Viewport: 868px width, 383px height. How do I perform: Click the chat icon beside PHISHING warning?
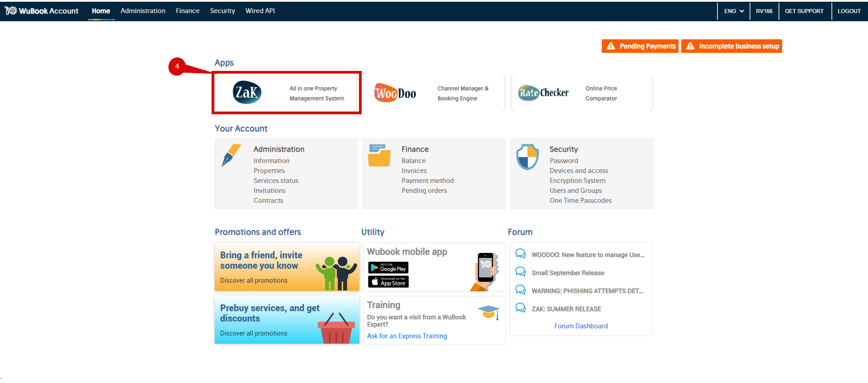pos(520,290)
